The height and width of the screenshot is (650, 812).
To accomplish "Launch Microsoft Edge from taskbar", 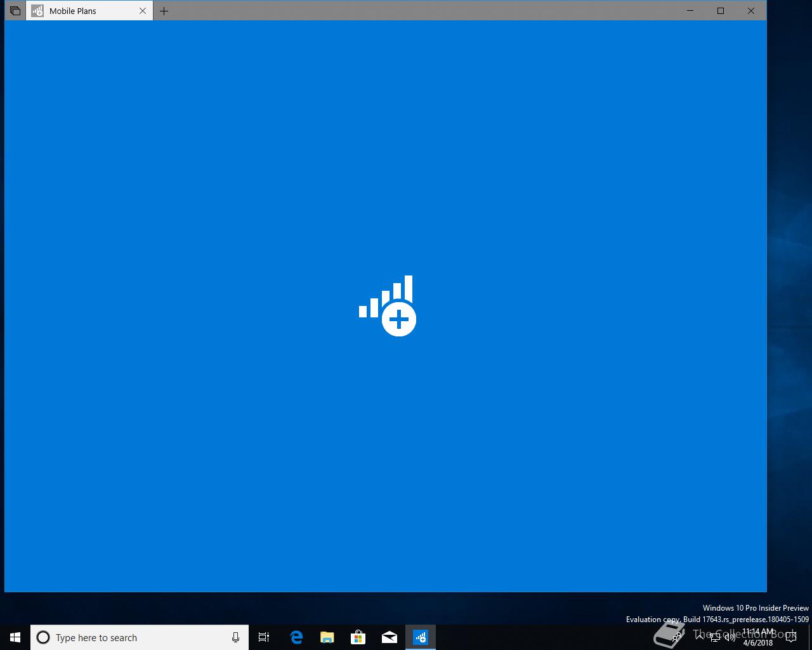I will (x=296, y=637).
